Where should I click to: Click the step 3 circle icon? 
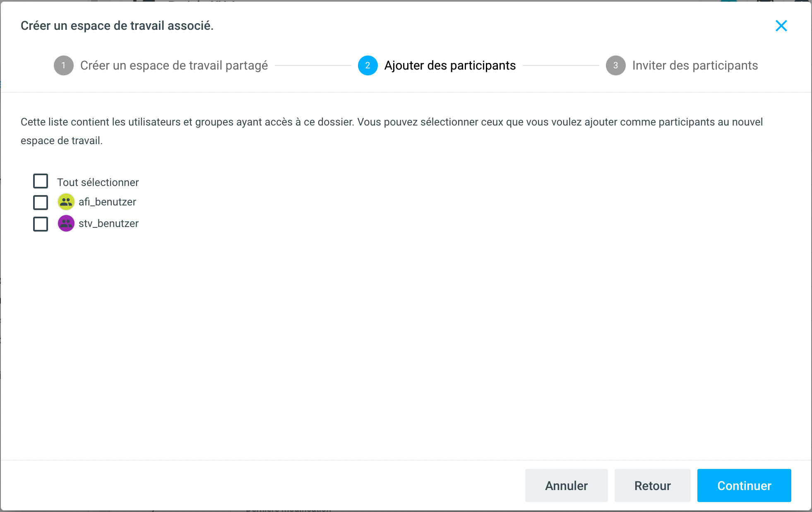(x=615, y=65)
